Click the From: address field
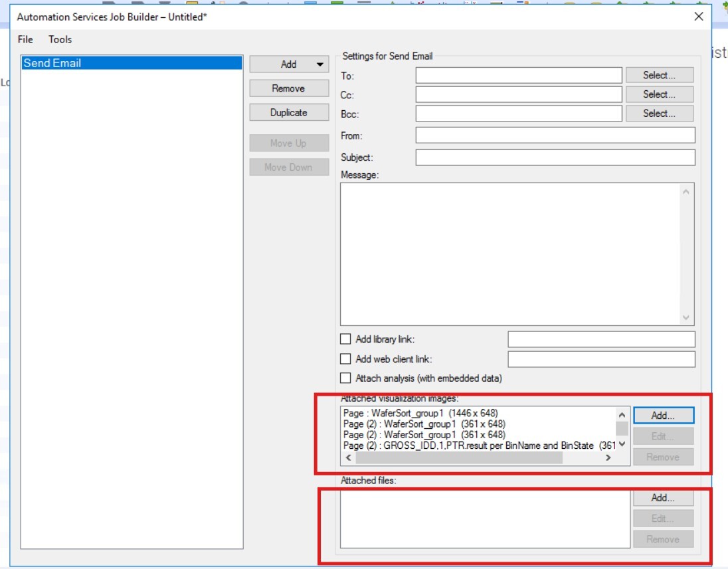 [555, 135]
